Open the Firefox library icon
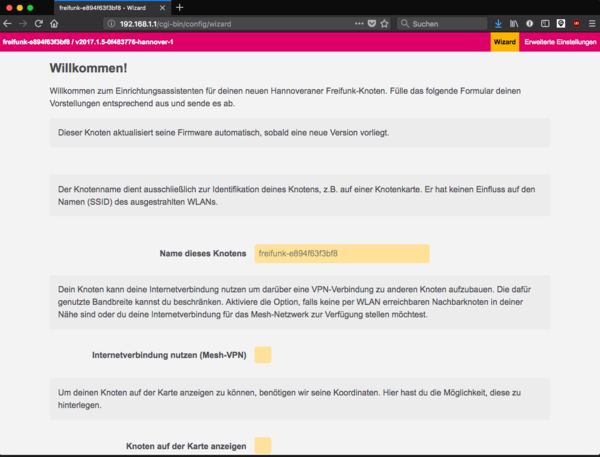600x457 pixels. coord(514,22)
